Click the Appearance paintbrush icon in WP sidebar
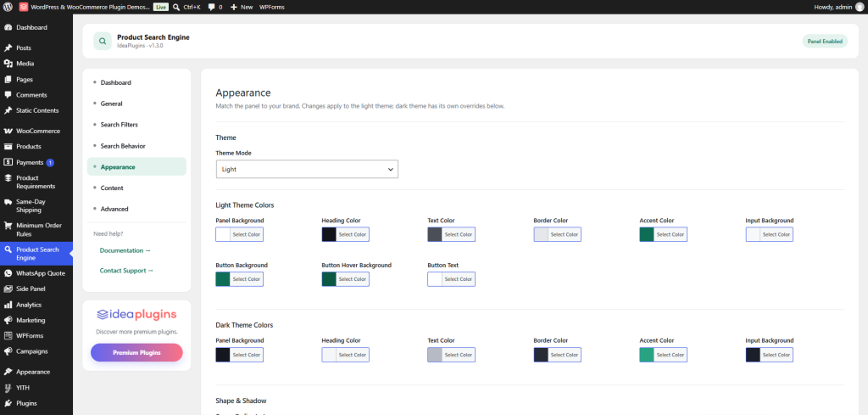Screen dimensions: 868x415 [8, 372]
